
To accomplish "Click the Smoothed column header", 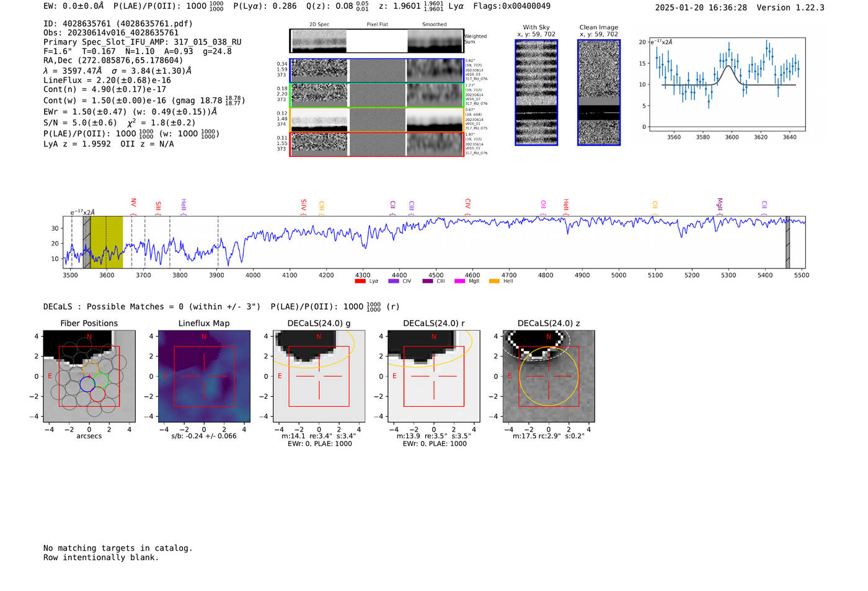I will pyautogui.click(x=435, y=25).
